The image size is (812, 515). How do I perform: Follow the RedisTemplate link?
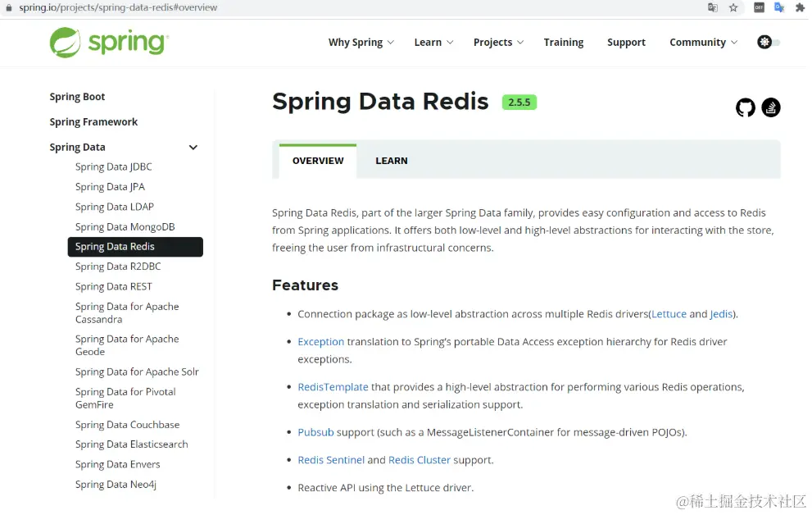(x=333, y=387)
